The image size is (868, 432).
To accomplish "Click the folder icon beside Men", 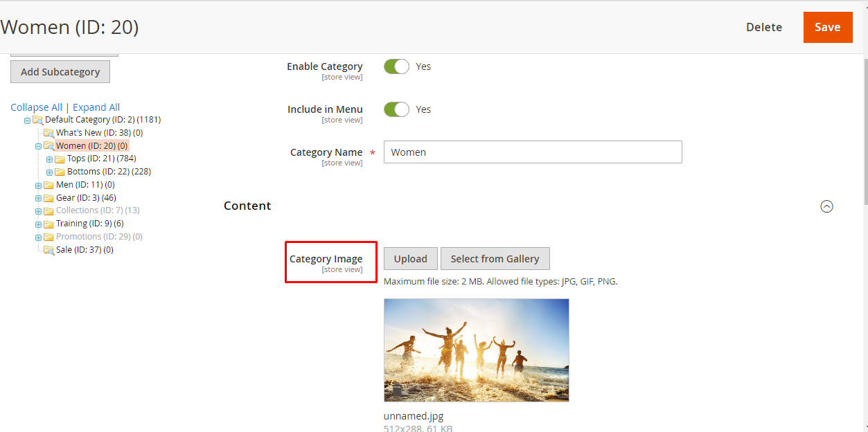I will click(48, 186).
